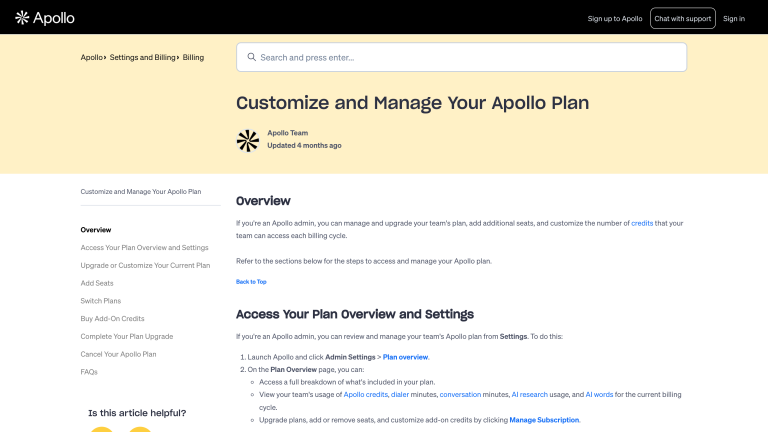
Task: Jump to Cancel Your Apollo Plan section
Action: pyautogui.click(x=119, y=354)
